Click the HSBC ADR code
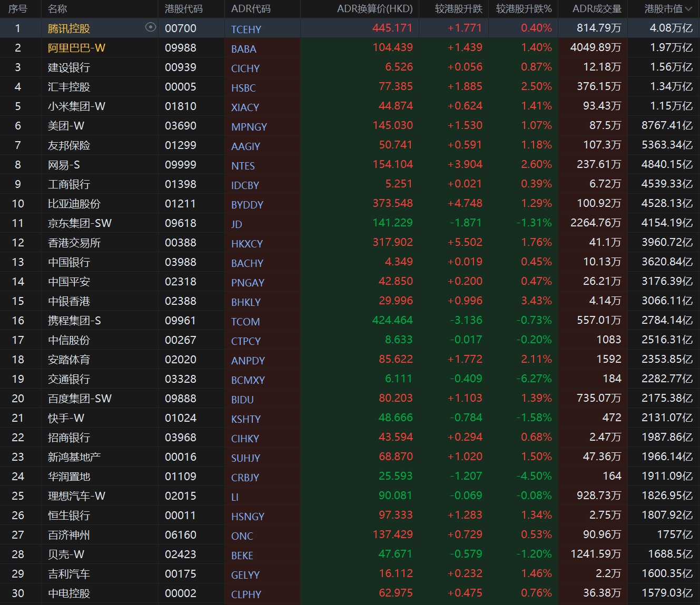 (x=243, y=88)
